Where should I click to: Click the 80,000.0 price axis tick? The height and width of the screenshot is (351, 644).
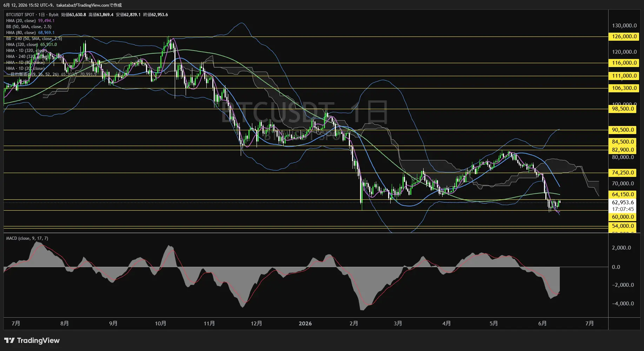pos(623,157)
